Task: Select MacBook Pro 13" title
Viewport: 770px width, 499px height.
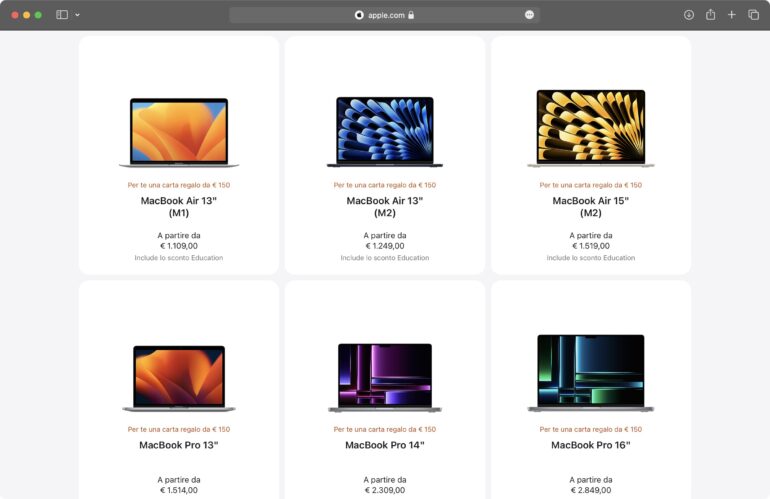Action: click(x=179, y=445)
